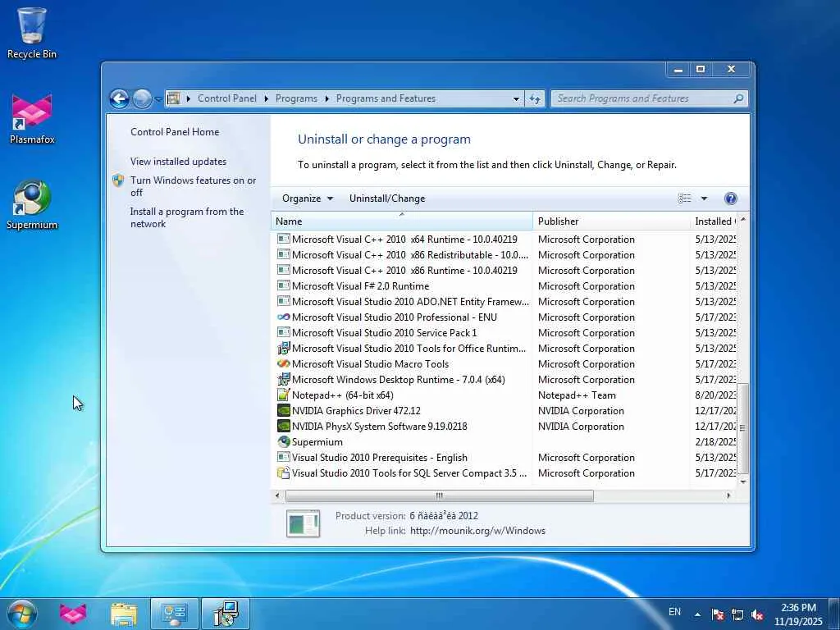The width and height of the screenshot is (840, 630).
Task: Select the NVIDIA PhysX System Software icon
Action: click(283, 427)
